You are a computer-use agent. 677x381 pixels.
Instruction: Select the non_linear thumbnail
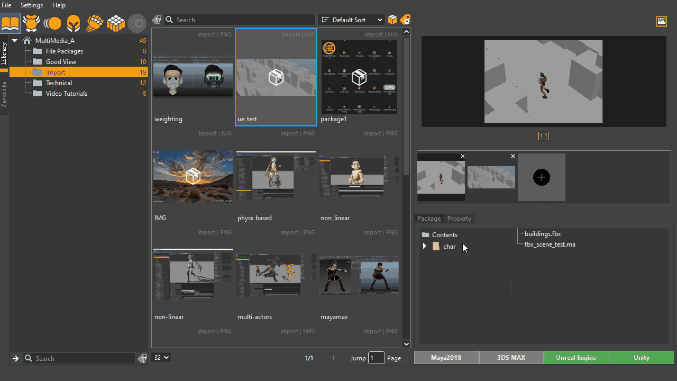click(x=359, y=176)
